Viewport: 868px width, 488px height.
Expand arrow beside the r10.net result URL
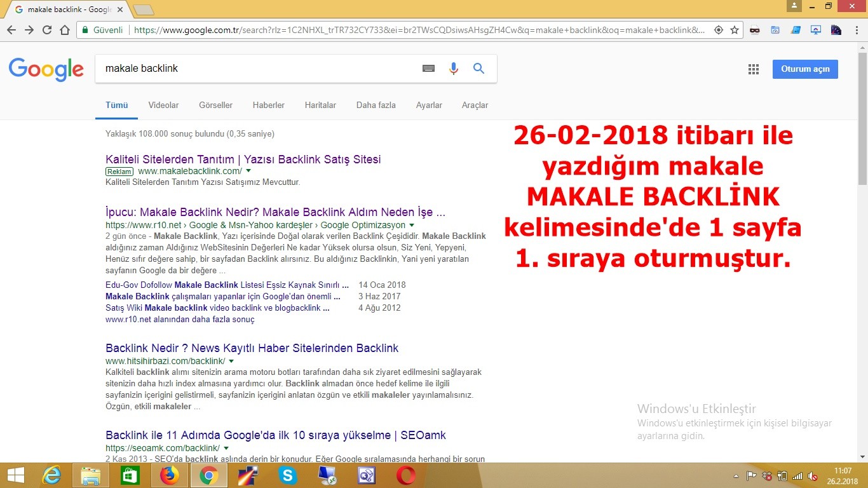click(412, 226)
